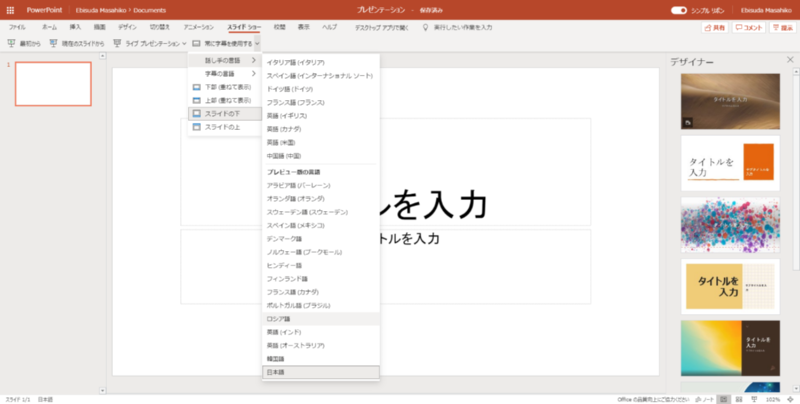Open Notes (ノート) in status bar

click(704, 397)
